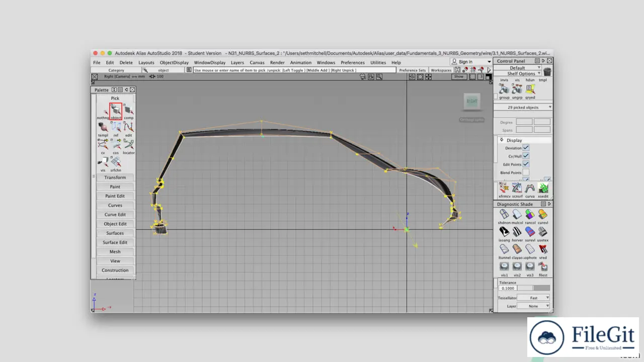Enable the Blend Points checkbox
This screenshot has width=644, height=362.
[x=526, y=172]
